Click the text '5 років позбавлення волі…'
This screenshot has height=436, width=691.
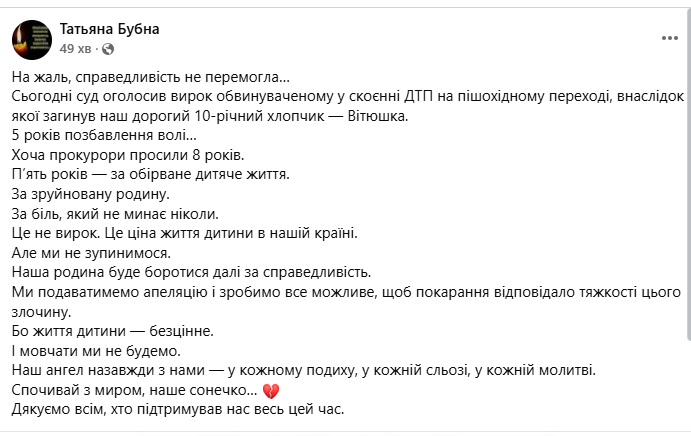pyautogui.click(x=105, y=135)
